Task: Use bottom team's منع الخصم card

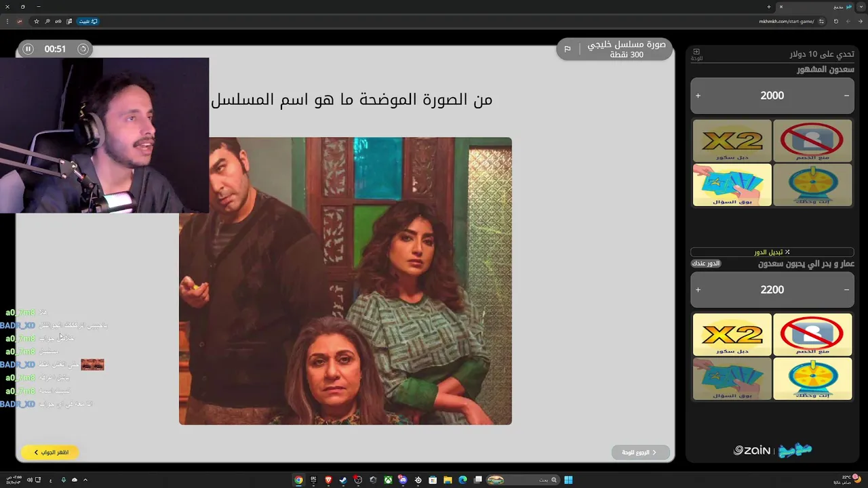Action: (812, 334)
